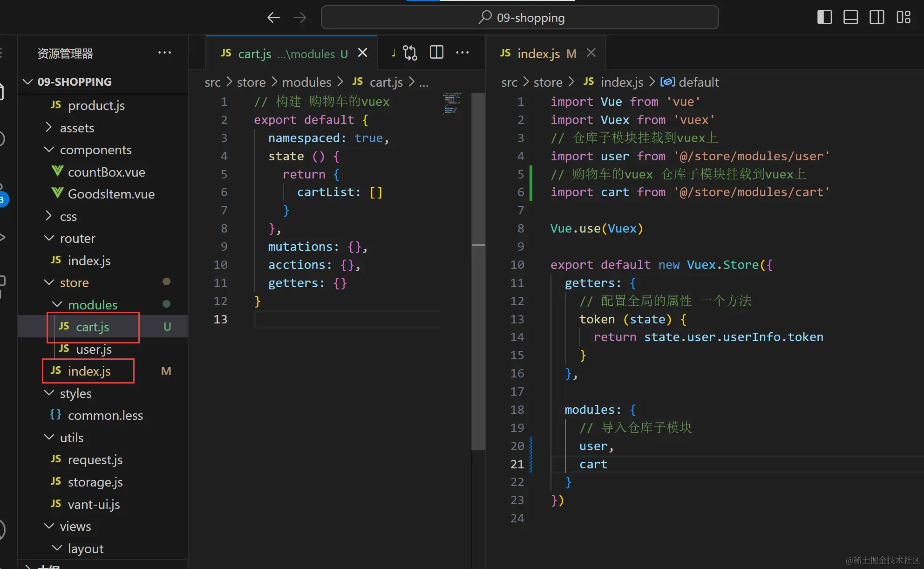Click 'namespaced: true,' in cart.js

point(329,138)
